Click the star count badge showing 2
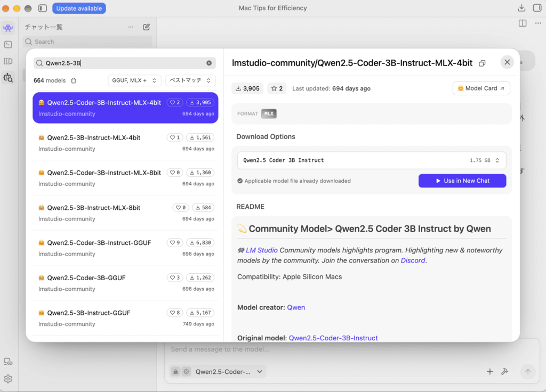The width and height of the screenshot is (546, 392). (277, 88)
